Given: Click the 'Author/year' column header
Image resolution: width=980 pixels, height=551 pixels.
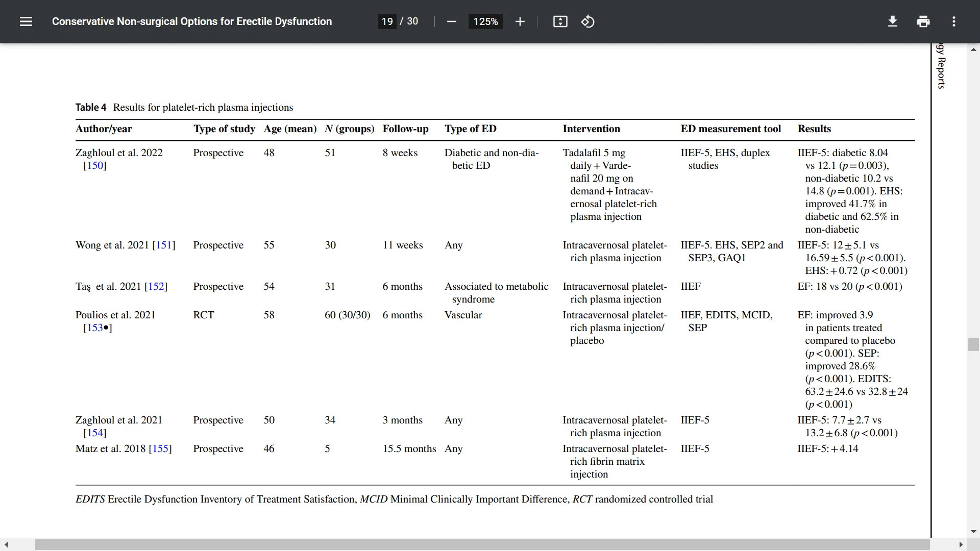Looking at the screenshot, I should [x=104, y=129].
